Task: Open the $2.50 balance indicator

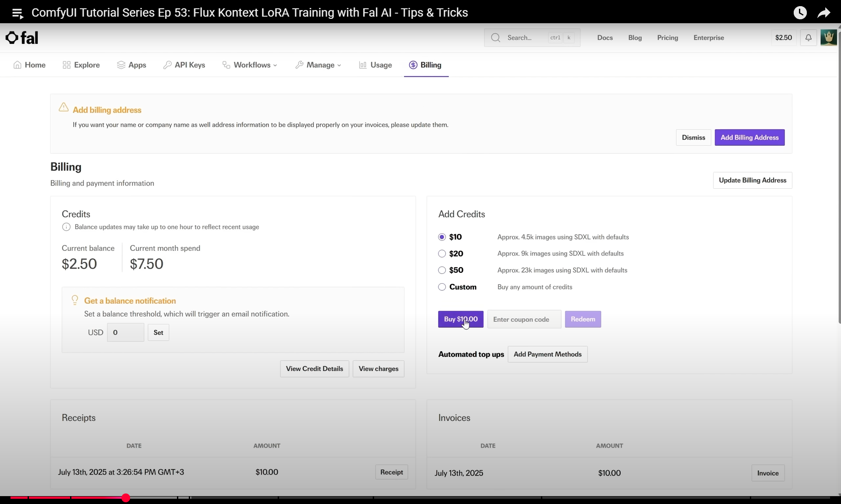Action: (783, 38)
